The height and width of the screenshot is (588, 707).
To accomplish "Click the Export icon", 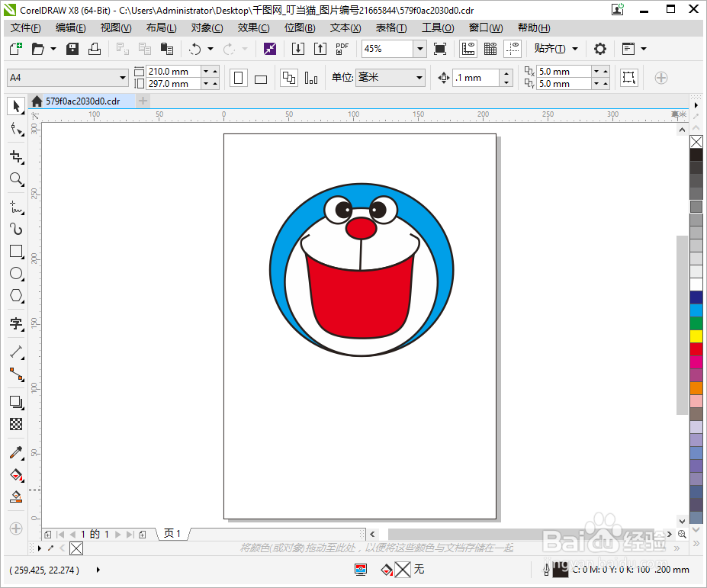I will coord(320,49).
